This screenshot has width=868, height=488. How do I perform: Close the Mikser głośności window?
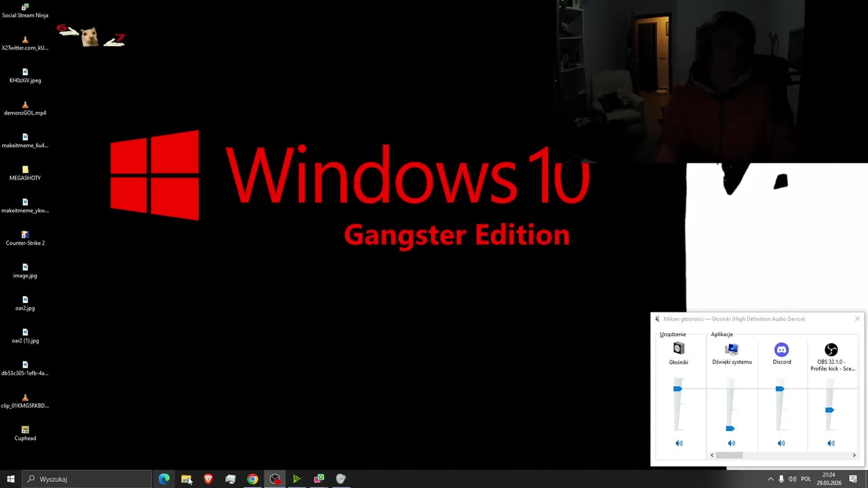(857, 319)
